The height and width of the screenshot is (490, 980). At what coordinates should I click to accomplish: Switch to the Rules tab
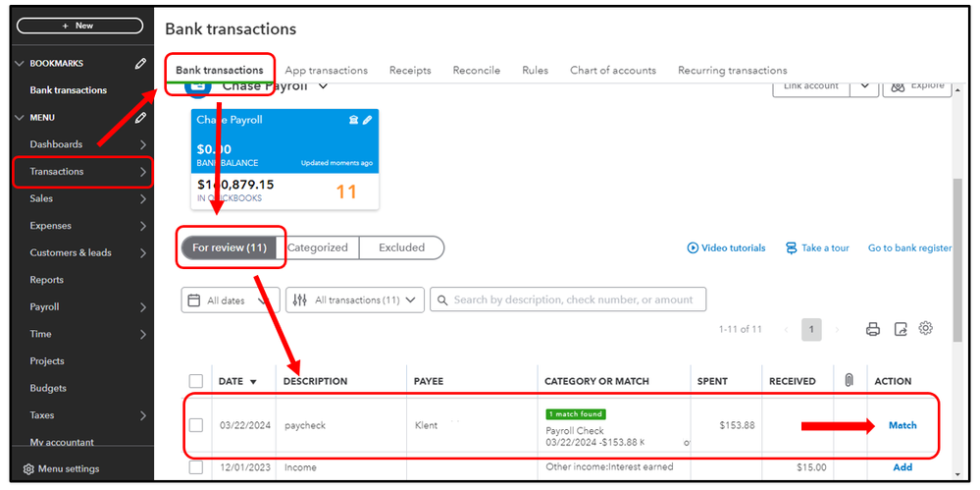[x=535, y=70]
